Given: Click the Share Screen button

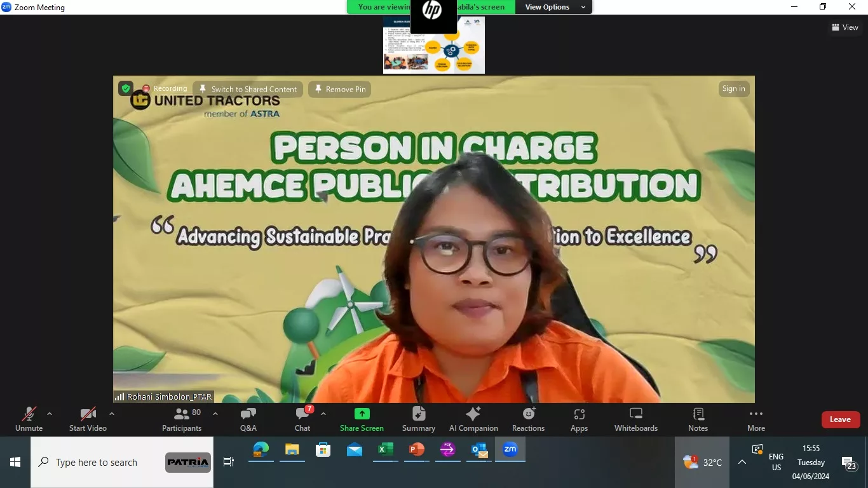Looking at the screenshot, I should pyautogui.click(x=362, y=419).
